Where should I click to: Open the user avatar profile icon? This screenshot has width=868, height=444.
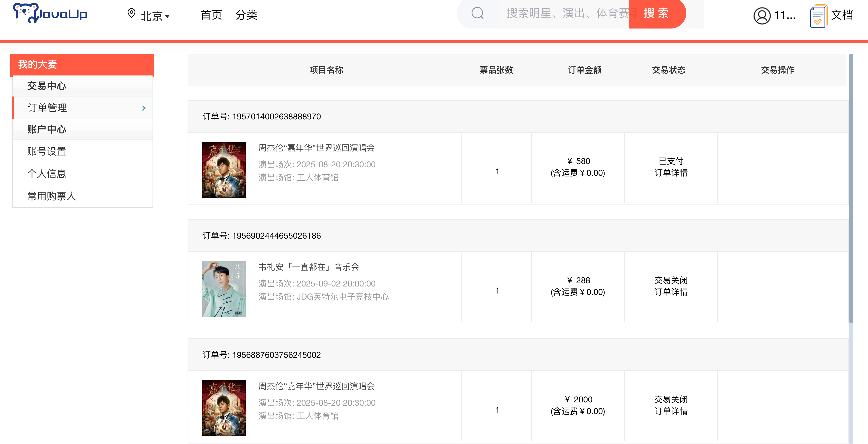[x=761, y=15]
